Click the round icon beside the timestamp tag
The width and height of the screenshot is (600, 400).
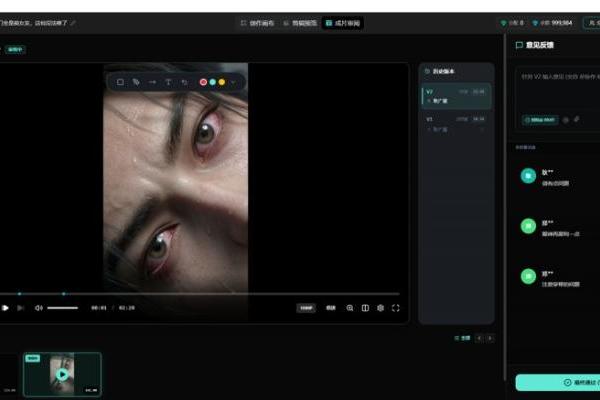point(566,120)
